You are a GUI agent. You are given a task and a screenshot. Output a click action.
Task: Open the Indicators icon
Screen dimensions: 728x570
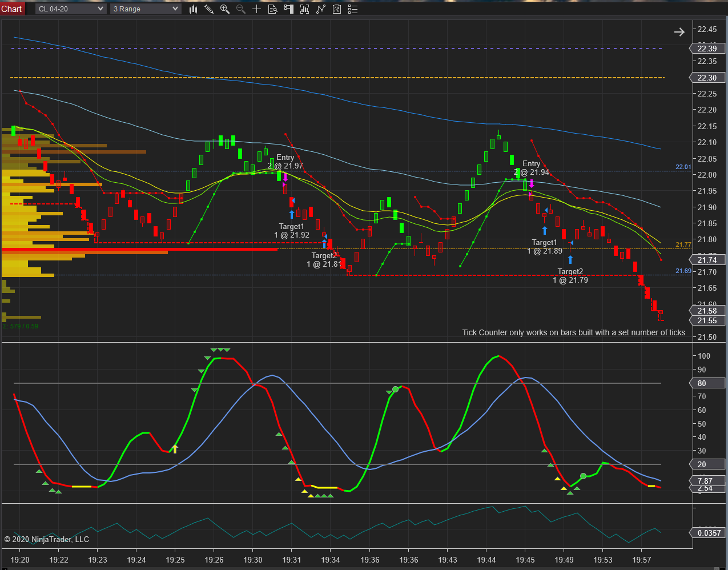coord(321,9)
